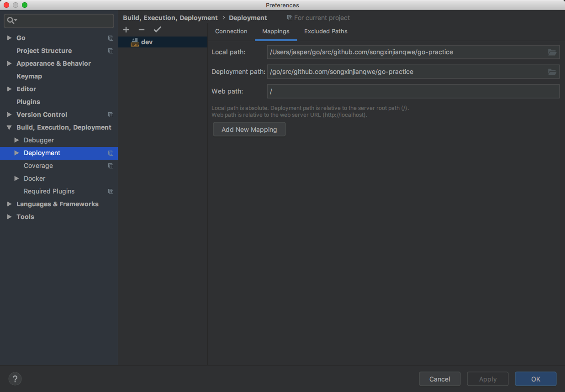Expand the Version Control section

pos(9,115)
